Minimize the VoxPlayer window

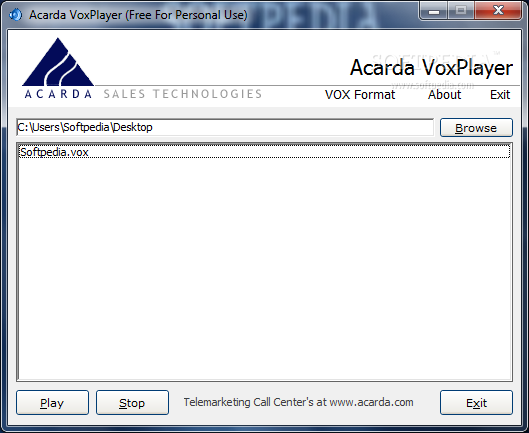point(434,11)
